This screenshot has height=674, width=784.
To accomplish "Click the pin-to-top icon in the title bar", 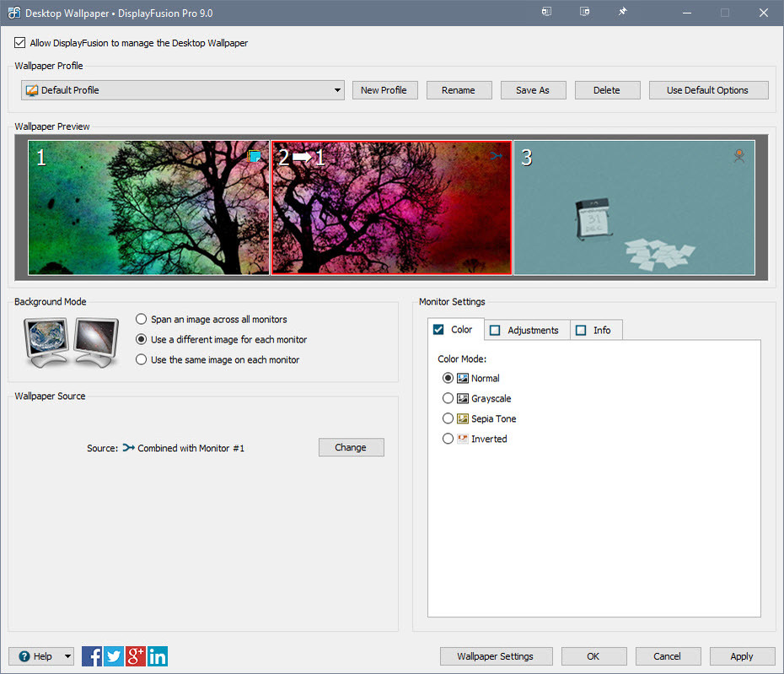I will point(621,13).
